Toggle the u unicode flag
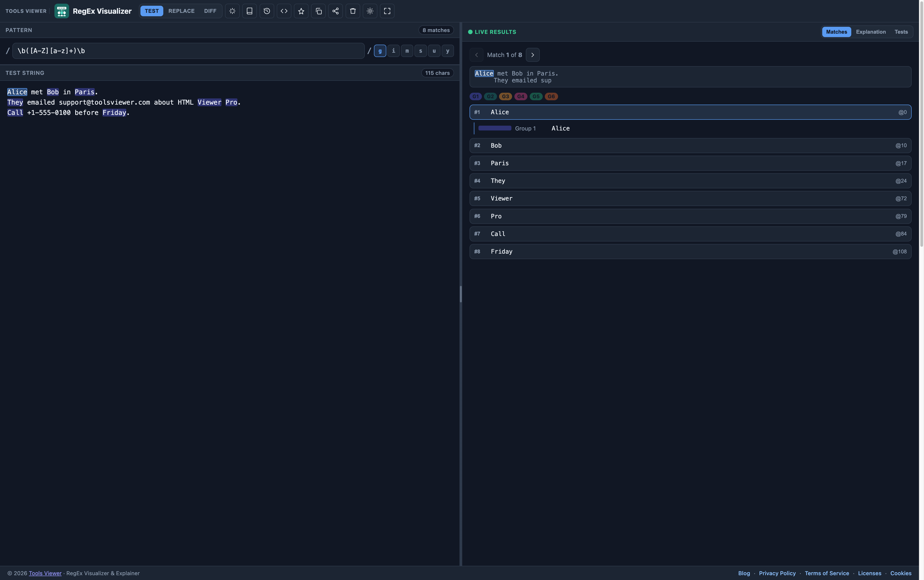The height and width of the screenshot is (580, 924). (x=434, y=51)
